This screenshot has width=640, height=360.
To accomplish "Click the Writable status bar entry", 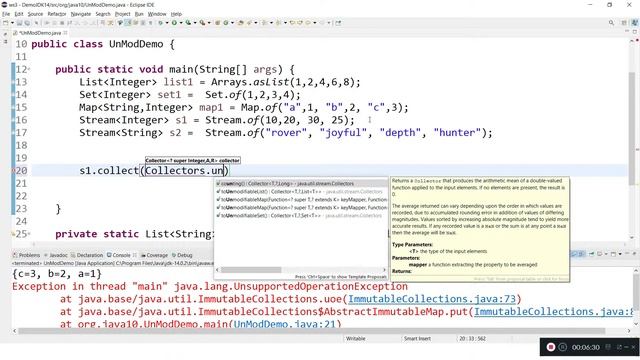I will click(356, 339).
